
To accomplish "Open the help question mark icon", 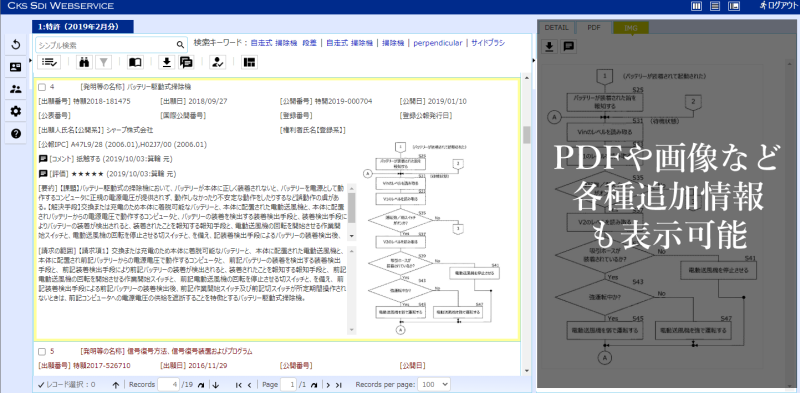I will click(x=16, y=134).
